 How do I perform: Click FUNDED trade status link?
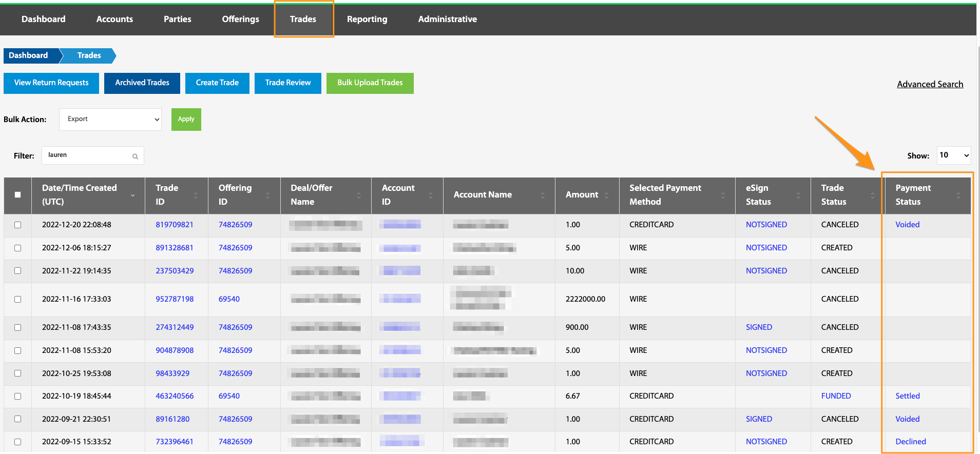[x=836, y=396]
